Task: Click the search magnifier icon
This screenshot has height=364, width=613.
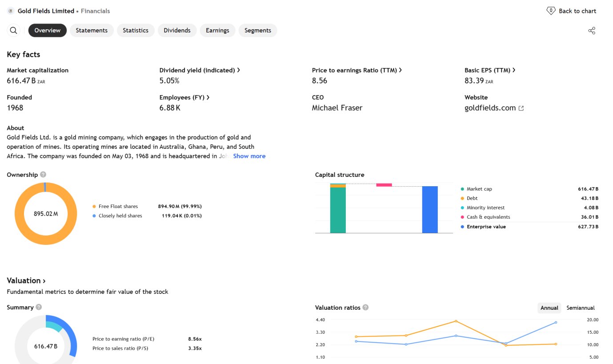Action: 14,30
